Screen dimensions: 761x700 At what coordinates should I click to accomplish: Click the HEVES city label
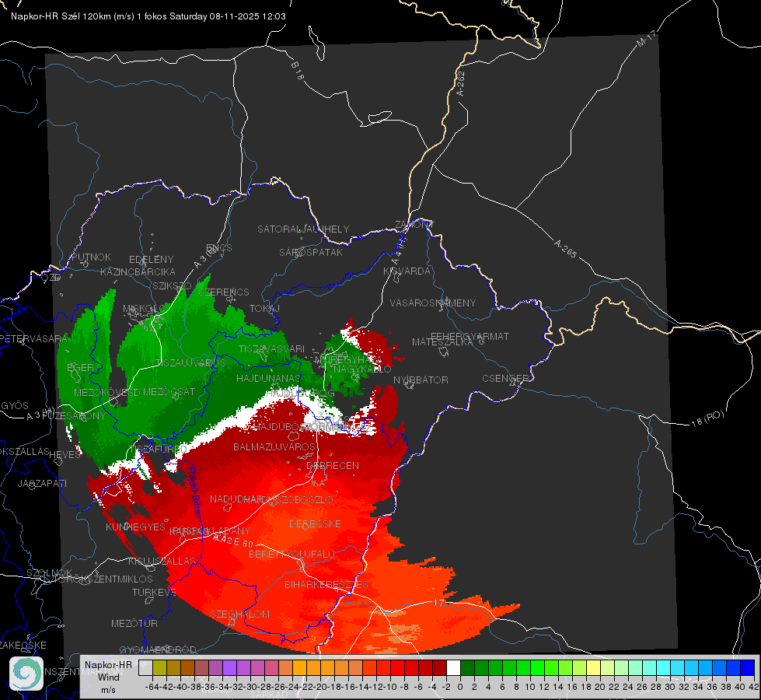point(65,455)
